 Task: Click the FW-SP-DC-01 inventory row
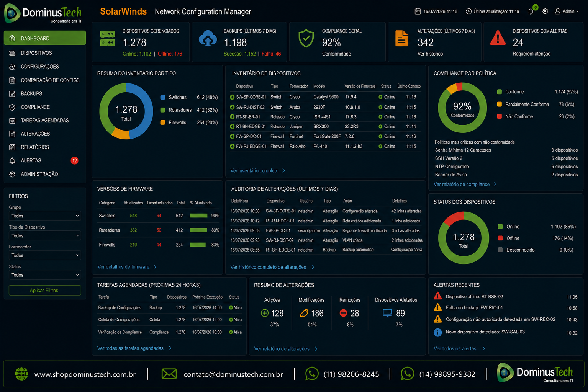(326, 136)
